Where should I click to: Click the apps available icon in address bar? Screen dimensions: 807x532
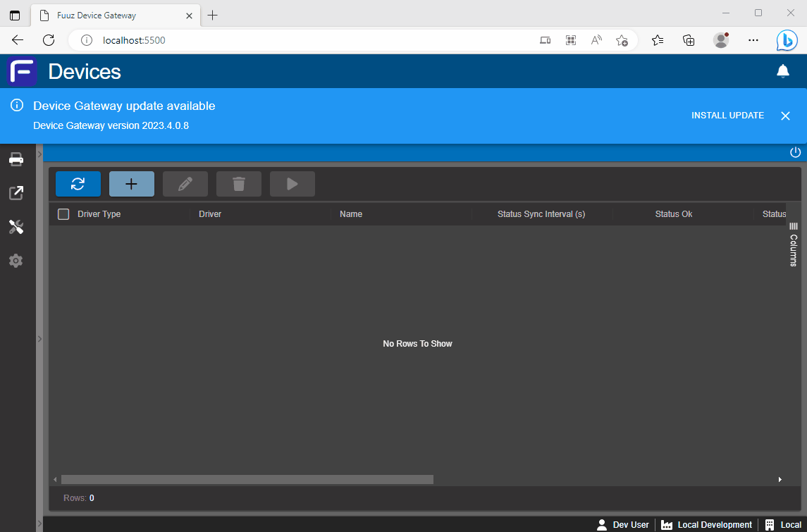[571, 40]
